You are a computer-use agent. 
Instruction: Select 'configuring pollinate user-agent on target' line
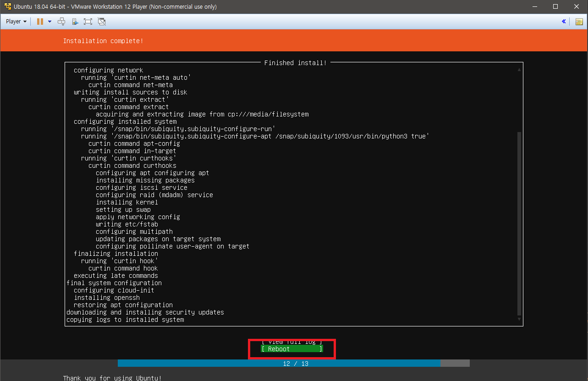(173, 246)
